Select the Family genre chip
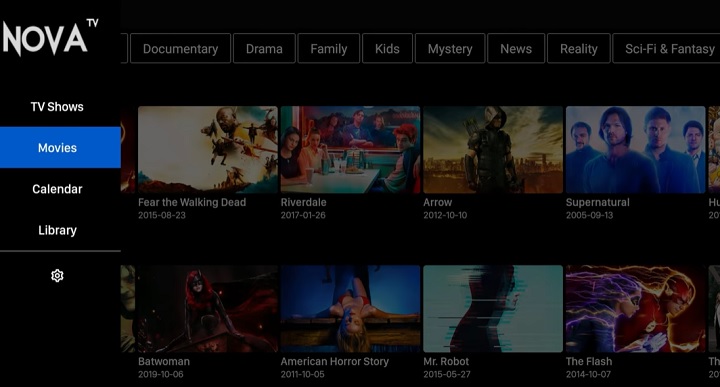The image size is (720, 387). pyautogui.click(x=329, y=48)
